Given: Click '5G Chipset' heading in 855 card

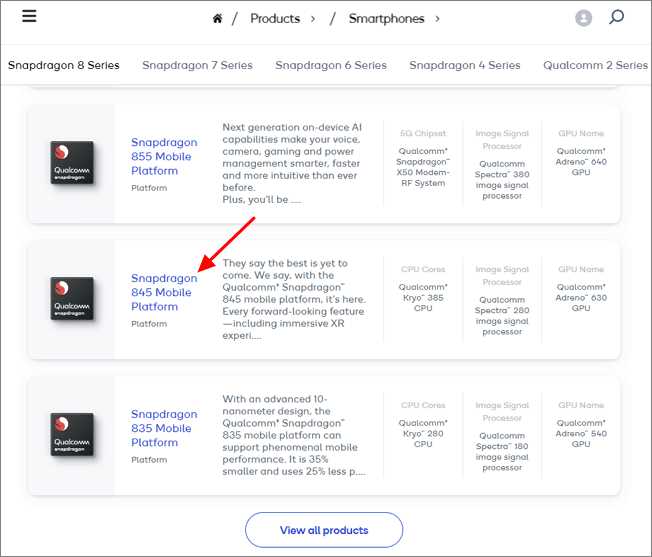Looking at the screenshot, I should coord(423,133).
